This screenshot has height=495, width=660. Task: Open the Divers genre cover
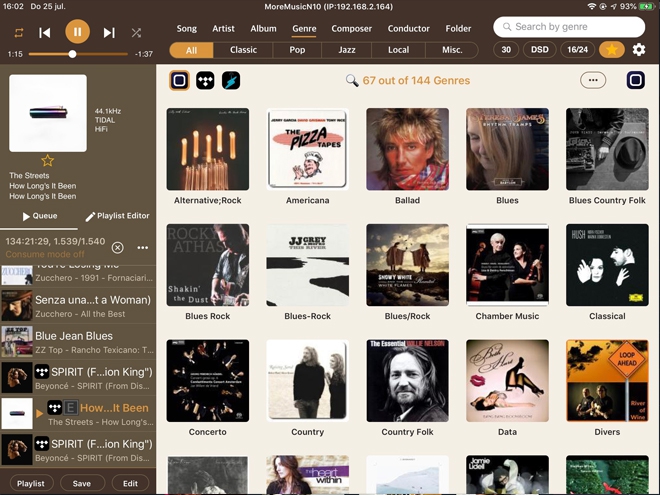point(607,381)
